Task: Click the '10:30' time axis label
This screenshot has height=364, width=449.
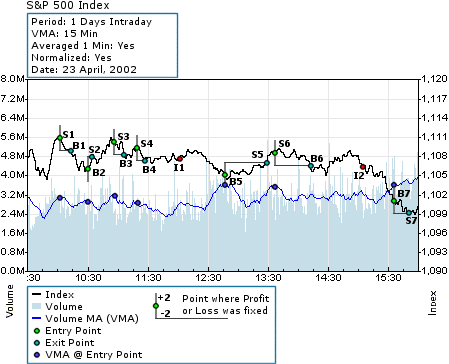Action: [x=88, y=278]
